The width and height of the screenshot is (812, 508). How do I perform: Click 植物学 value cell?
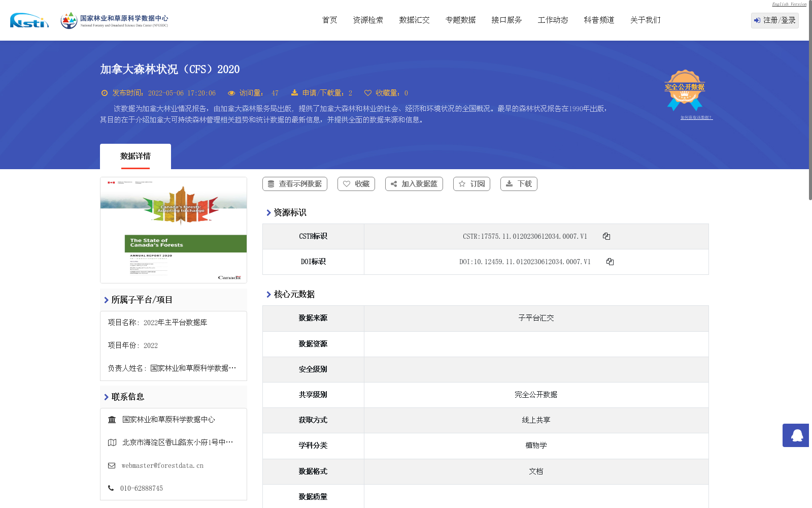click(x=536, y=446)
